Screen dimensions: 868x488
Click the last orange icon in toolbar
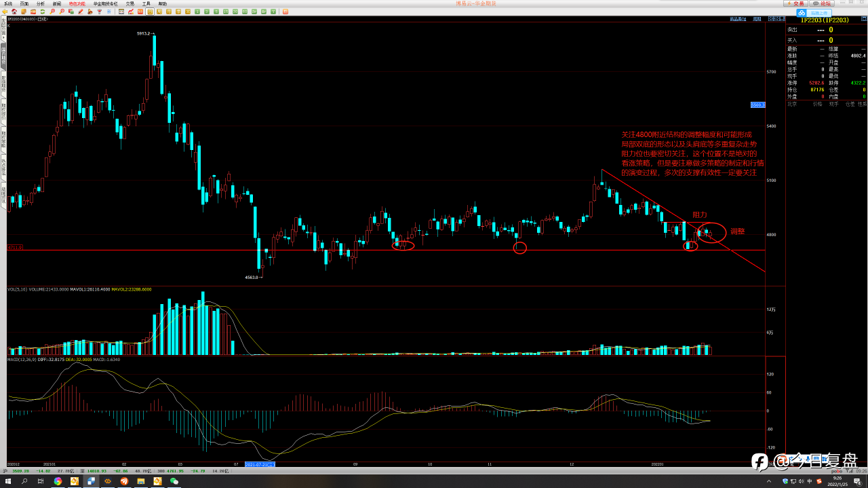click(x=285, y=12)
